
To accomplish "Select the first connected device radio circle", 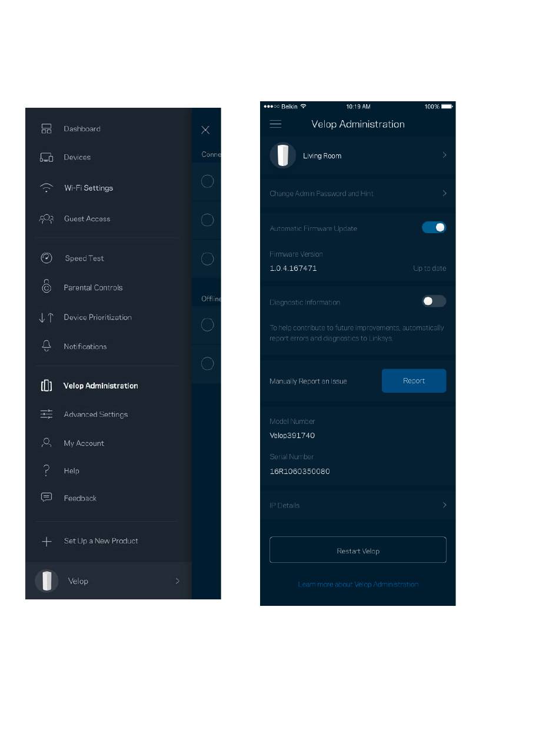I will 207,181.
